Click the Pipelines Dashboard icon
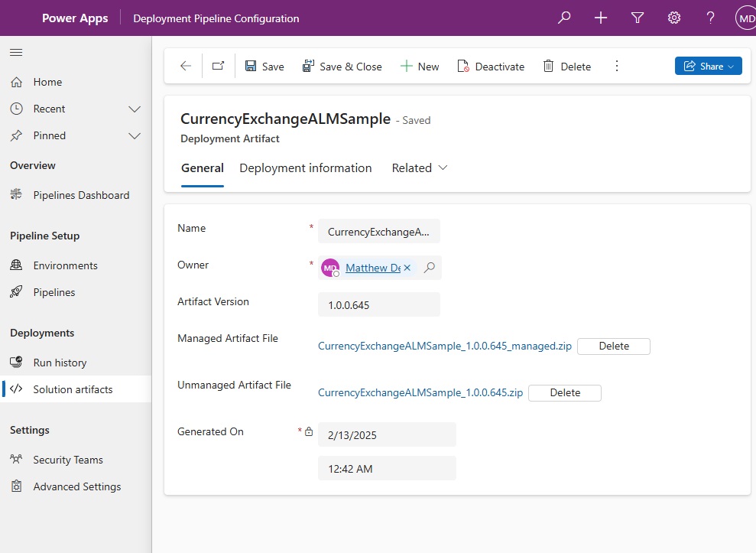Screen dimensions: 756x553 (16, 194)
